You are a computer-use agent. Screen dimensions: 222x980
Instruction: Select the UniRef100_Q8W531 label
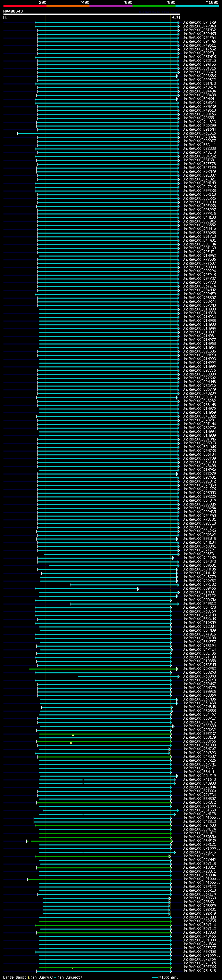[x=199, y=566]
